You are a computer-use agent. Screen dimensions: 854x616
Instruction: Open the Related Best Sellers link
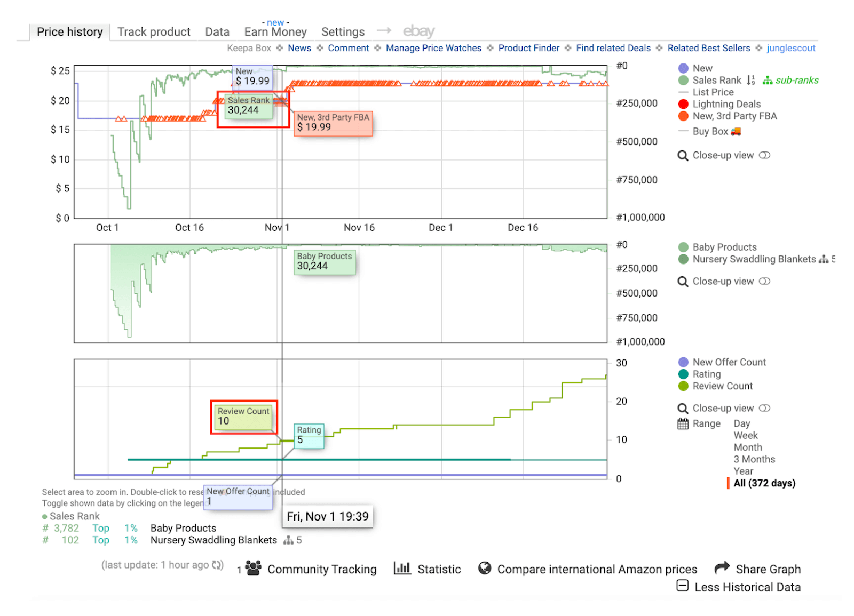[x=709, y=48]
